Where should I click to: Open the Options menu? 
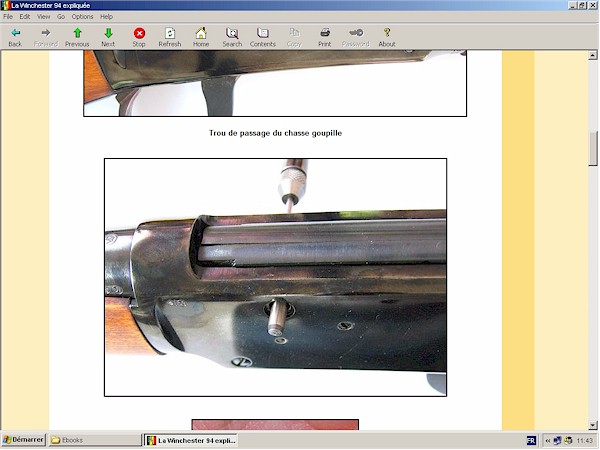coord(82,16)
